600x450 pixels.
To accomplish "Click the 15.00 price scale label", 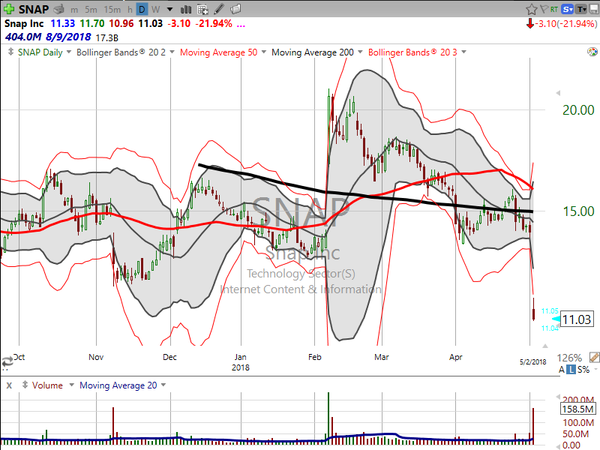I will point(578,211).
